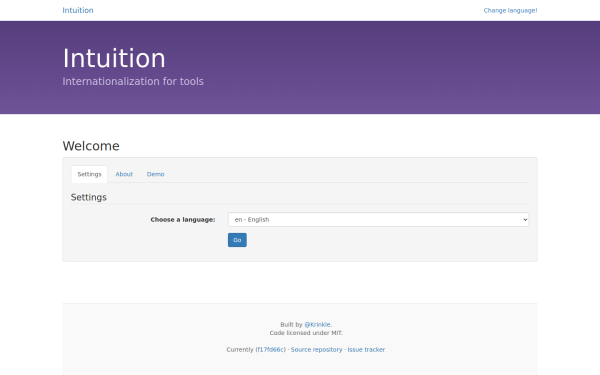The image size is (600, 375).
Task: Open the f17fd66c commit link
Action: [271, 349]
